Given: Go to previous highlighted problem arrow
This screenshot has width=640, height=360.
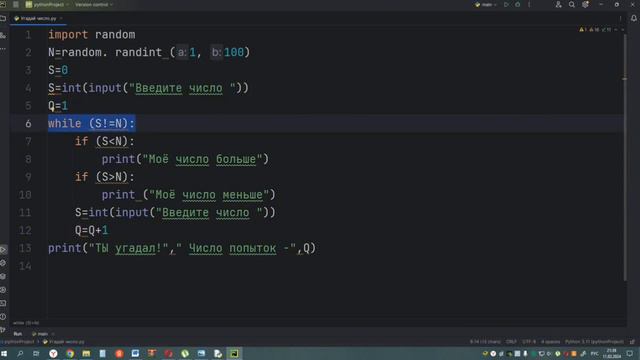Looking at the screenshot, I should coord(616,30).
